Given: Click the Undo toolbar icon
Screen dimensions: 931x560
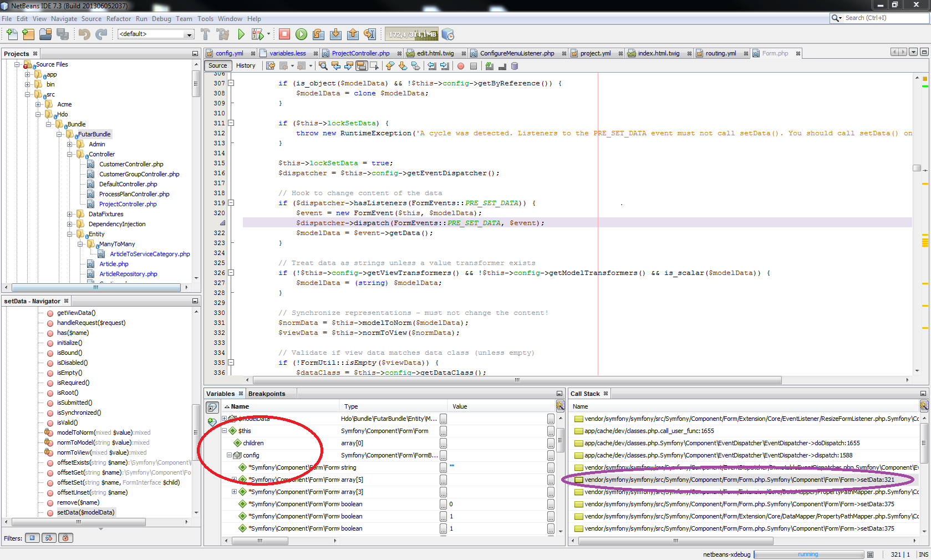Looking at the screenshot, I should [x=84, y=34].
